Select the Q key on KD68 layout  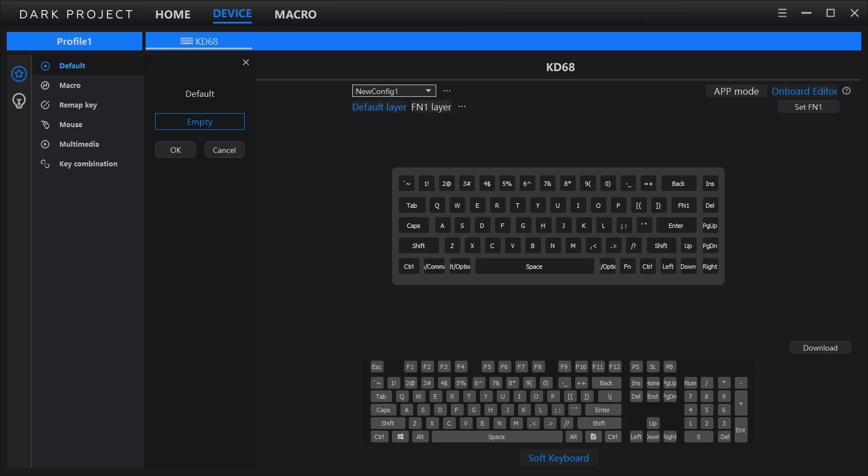437,206
